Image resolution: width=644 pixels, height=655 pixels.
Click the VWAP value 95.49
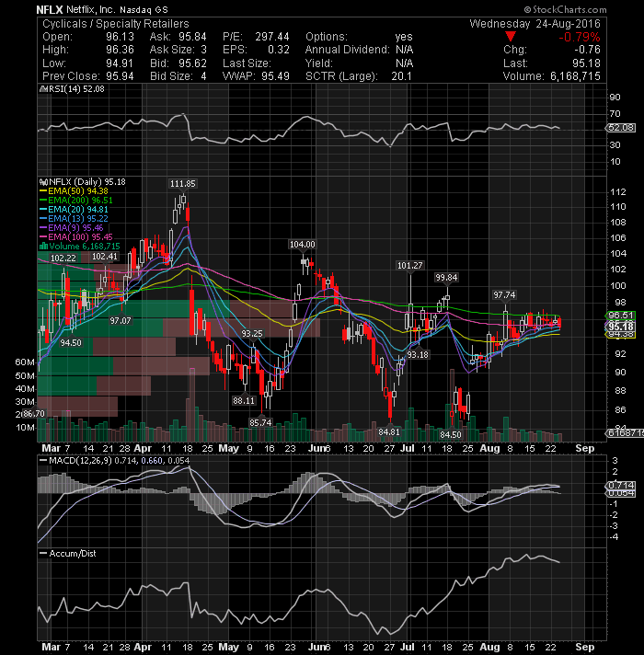pos(276,76)
